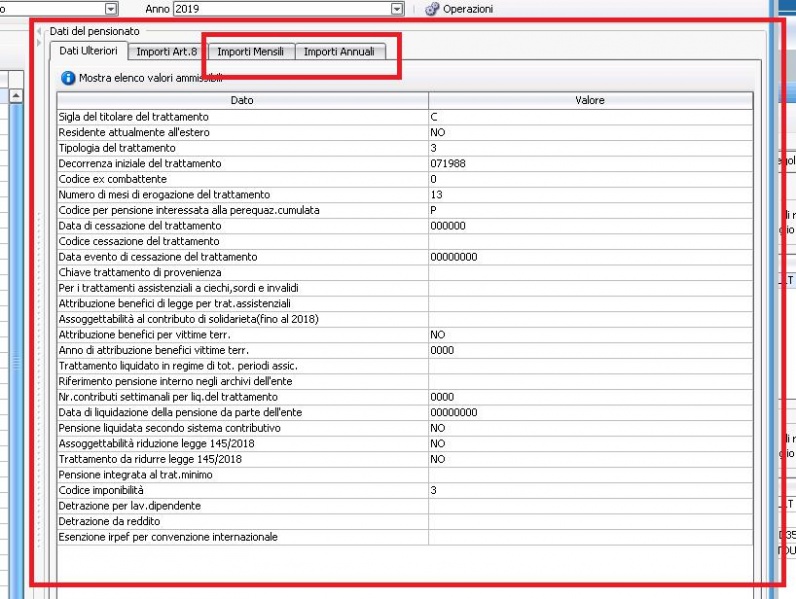Image resolution: width=796 pixels, height=599 pixels.
Task: Click NO value of Pensione liquidata sistema contributivo
Action: [x=438, y=428]
